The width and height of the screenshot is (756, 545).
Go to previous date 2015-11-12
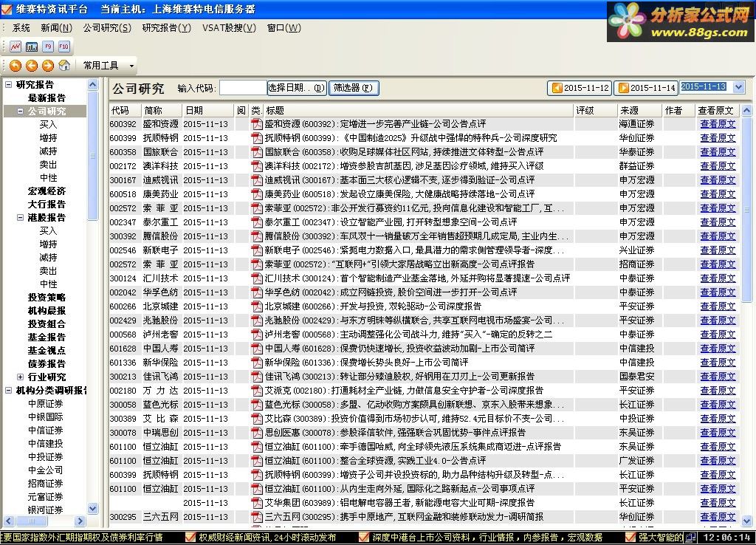580,88
